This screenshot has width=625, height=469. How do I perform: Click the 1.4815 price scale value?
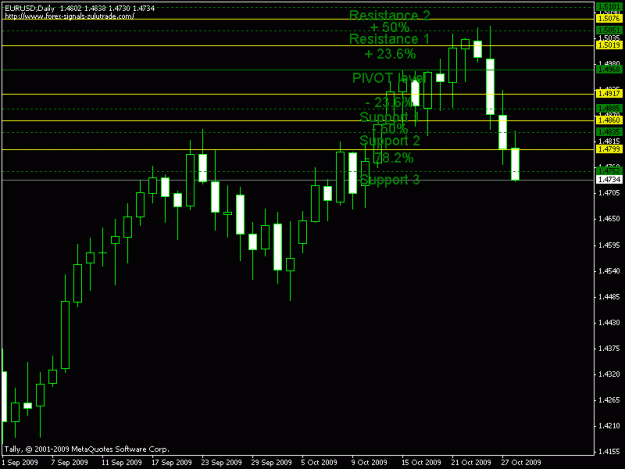pos(609,141)
